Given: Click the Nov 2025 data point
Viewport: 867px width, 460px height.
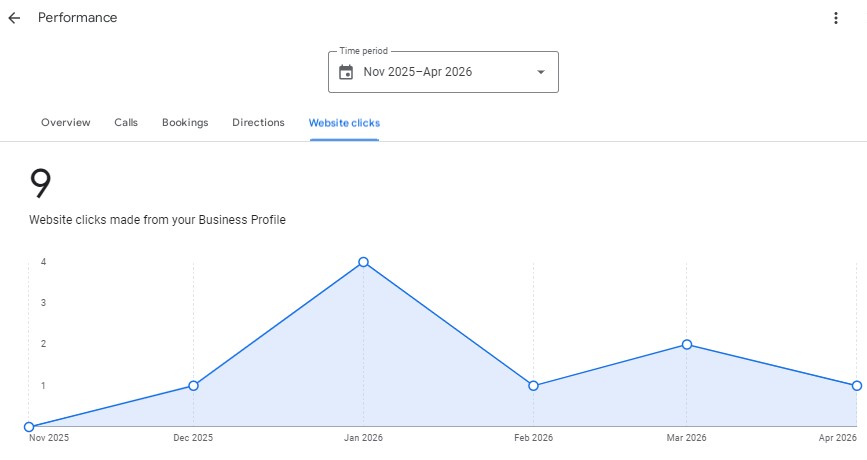Looking at the screenshot, I should click(x=29, y=427).
